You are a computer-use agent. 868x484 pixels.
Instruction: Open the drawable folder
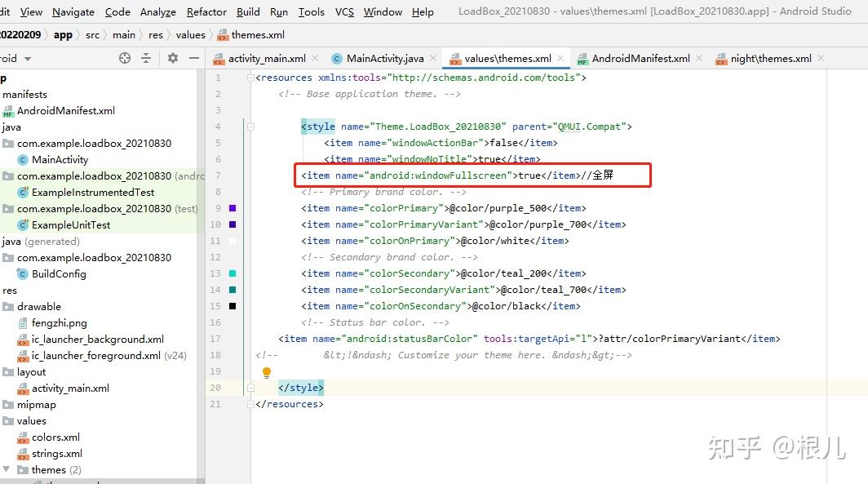pos(32,306)
